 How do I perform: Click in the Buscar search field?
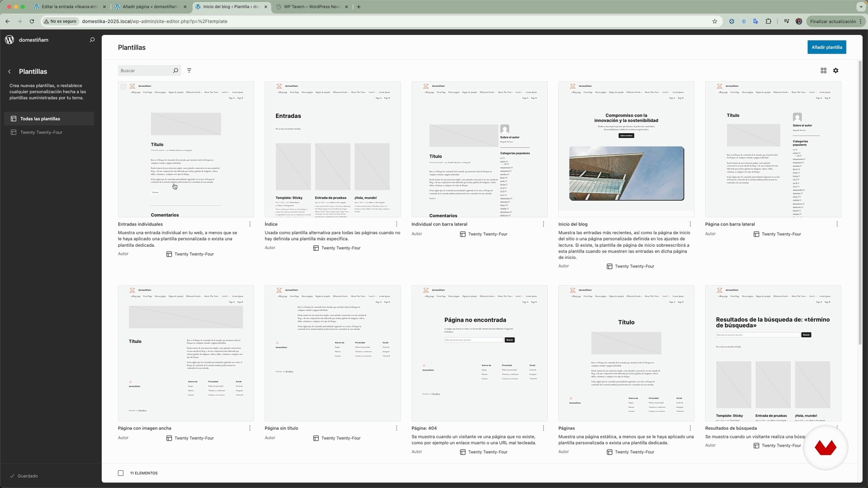click(x=145, y=70)
